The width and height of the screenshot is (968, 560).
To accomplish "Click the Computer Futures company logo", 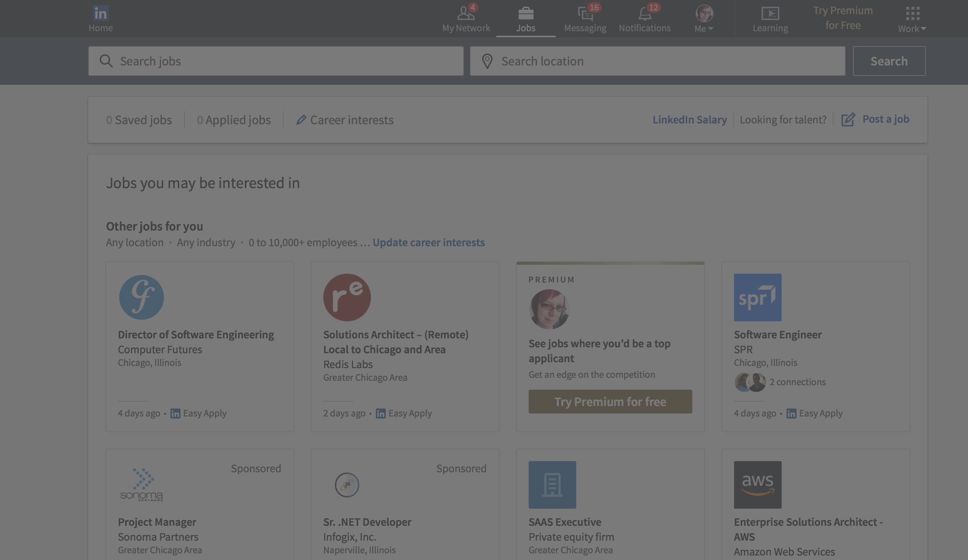I will (141, 297).
